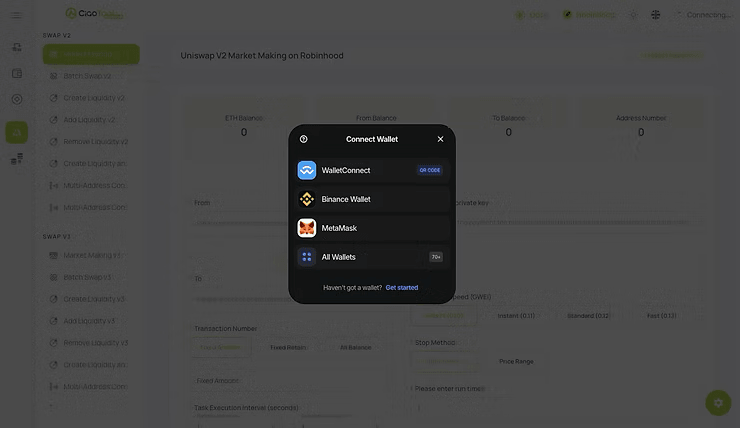The width and height of the screenshot is (740, 428).
Task: Choose the Binance Wallet logo
Action: tap(307, 199)
